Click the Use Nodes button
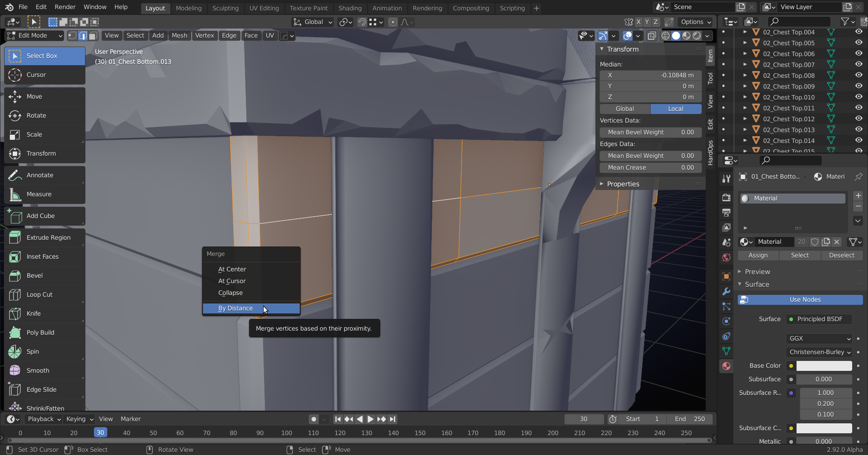868x455 pixels. coord(799,299)
